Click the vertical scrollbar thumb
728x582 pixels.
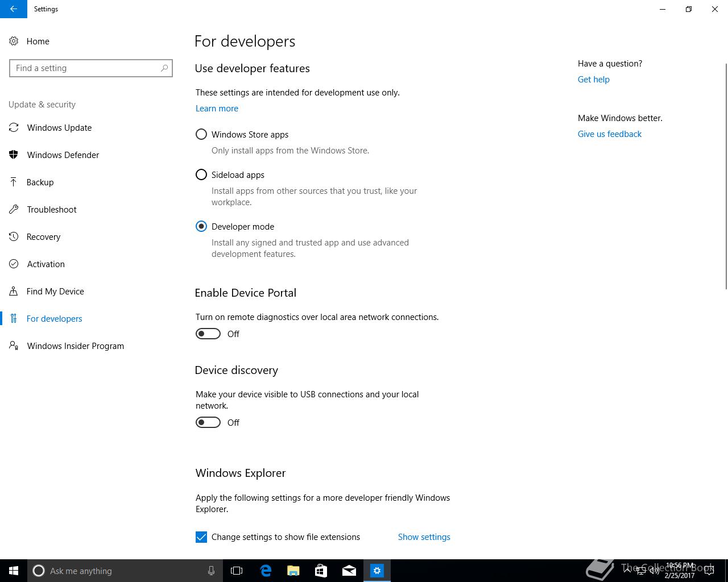pyautogui.click(x=725, y=176)
